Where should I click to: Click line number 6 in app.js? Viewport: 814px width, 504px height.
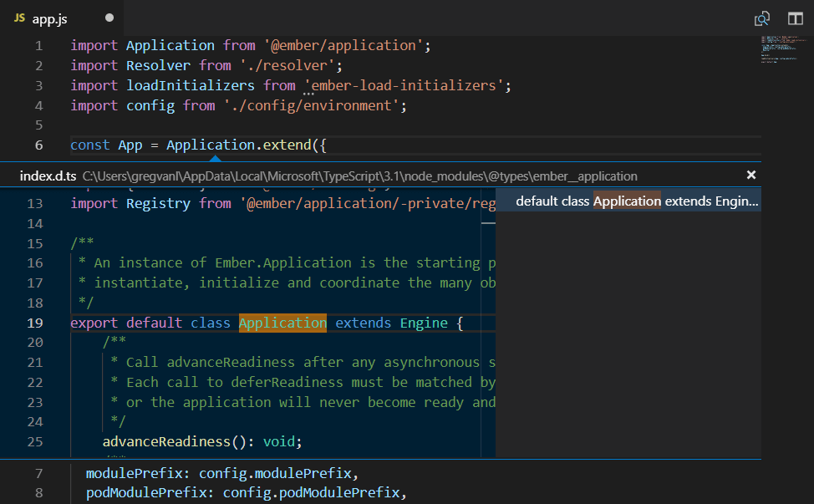38,145
